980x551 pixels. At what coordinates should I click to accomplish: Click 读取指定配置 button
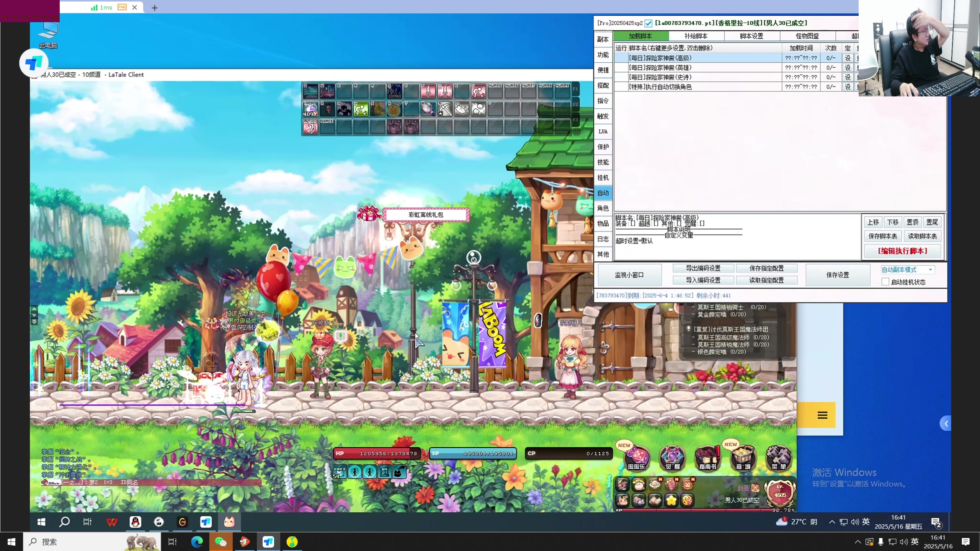[766, 280]
